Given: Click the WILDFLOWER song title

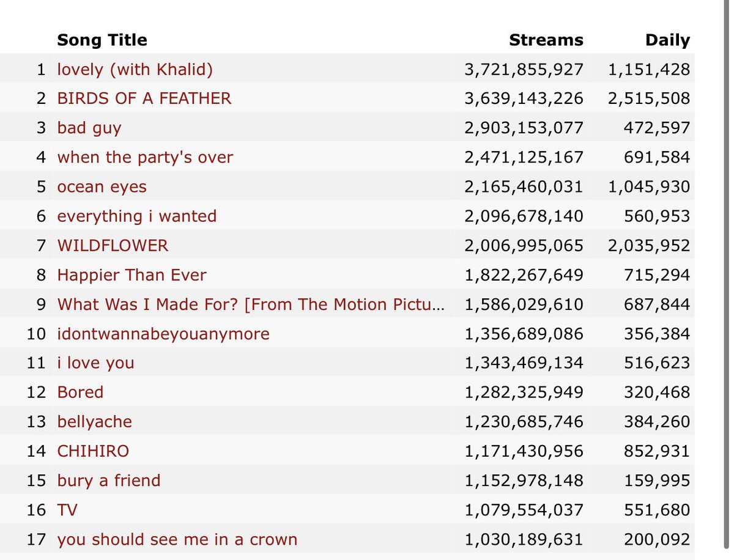Looking at the screenshot, I should coord(113,245).
